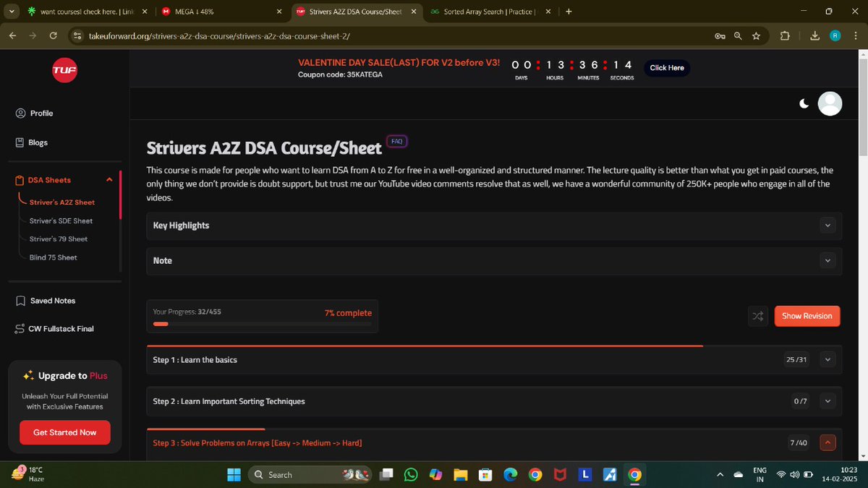Open the Windows Start menu

click(234, 475)
